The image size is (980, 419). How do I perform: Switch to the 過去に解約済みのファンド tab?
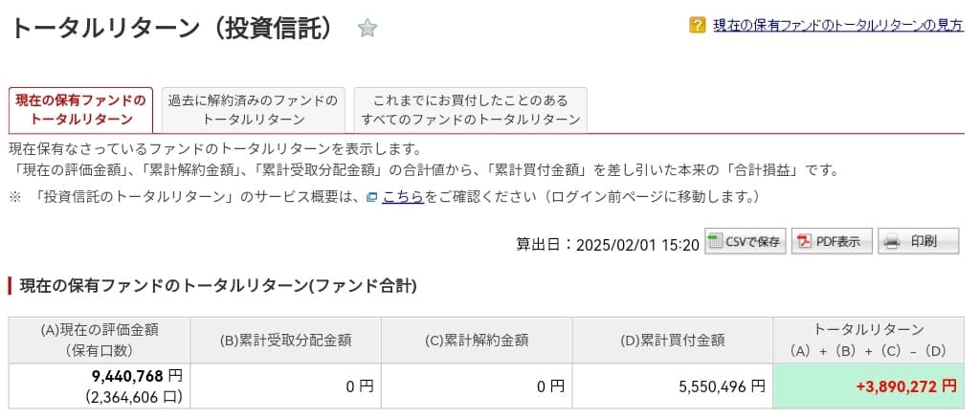[253, 110]
